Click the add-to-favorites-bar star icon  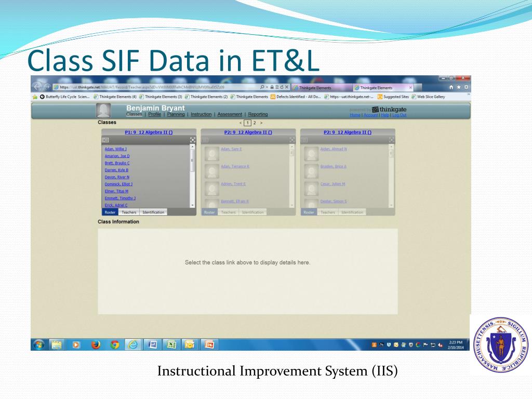[x=35, y=97]
